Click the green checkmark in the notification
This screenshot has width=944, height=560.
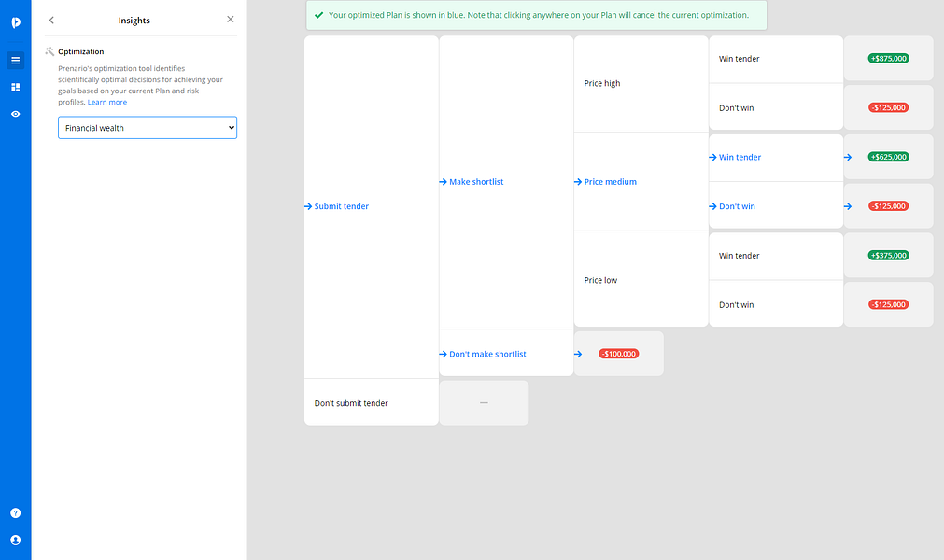pos(319,15)
